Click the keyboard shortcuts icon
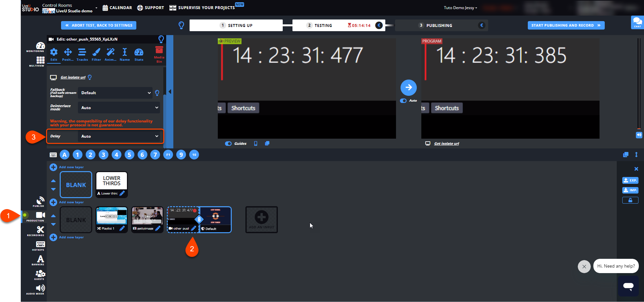 53,155
